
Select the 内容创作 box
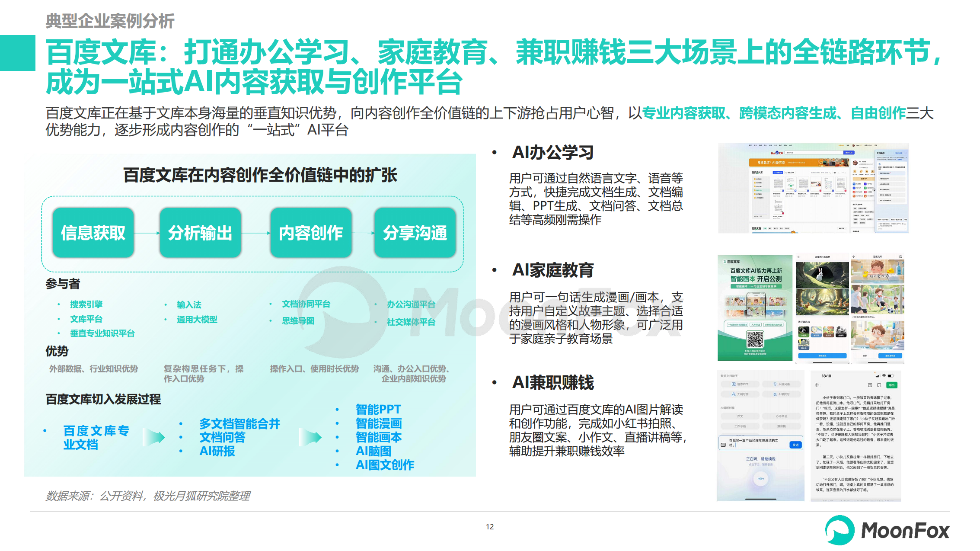311,233
